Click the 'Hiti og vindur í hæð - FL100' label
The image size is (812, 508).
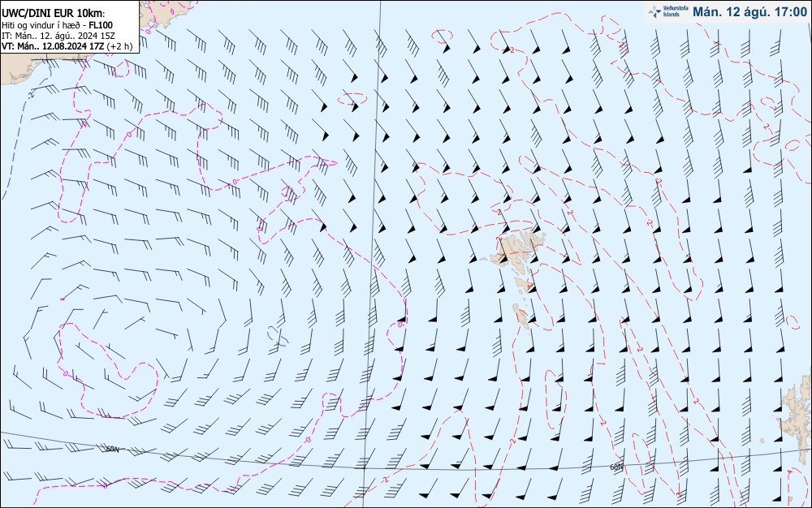[x=57, y=25]
